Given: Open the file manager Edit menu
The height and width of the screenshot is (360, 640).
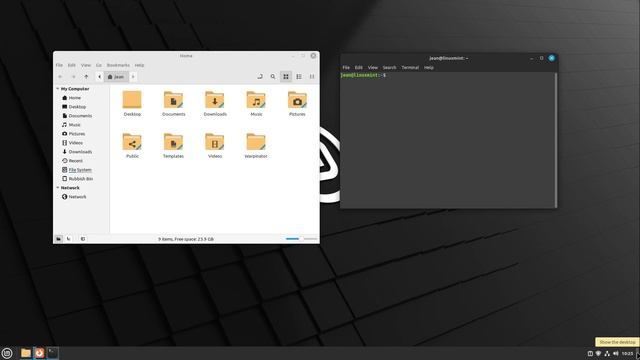Looking at the screenshot, I should 72,65.
